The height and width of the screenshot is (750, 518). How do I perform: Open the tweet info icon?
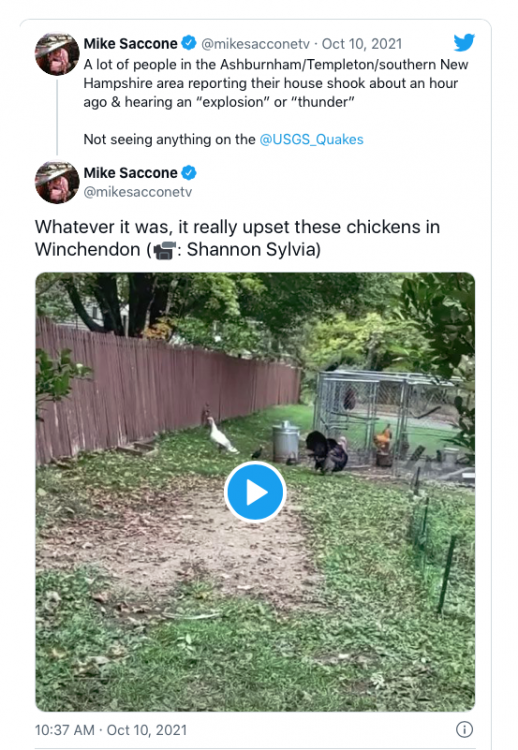tap(464, 729)
